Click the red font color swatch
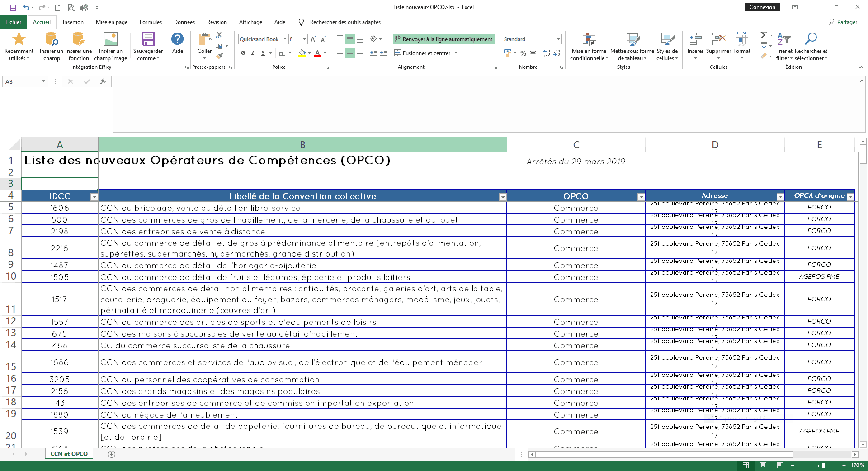 pos(317,53)
